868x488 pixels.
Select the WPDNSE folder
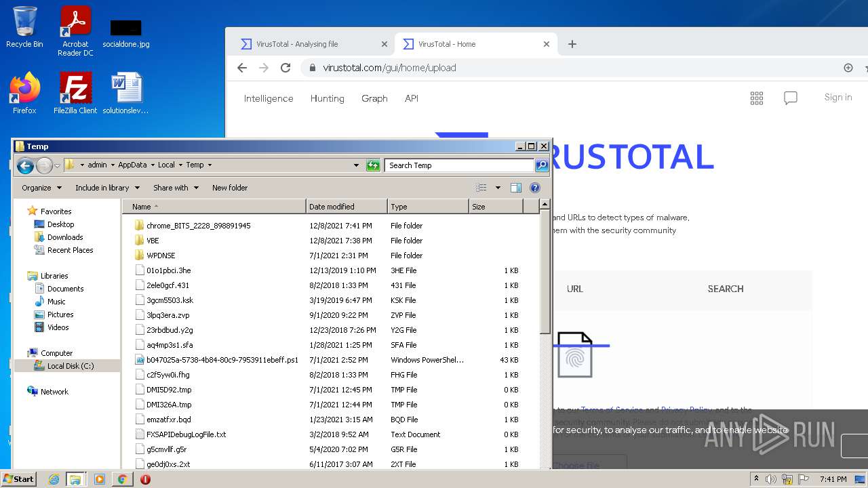pos(160,256)
